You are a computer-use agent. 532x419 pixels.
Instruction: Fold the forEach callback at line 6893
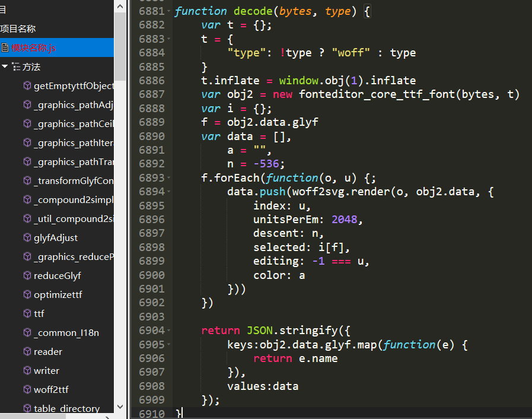click(168, 178)
